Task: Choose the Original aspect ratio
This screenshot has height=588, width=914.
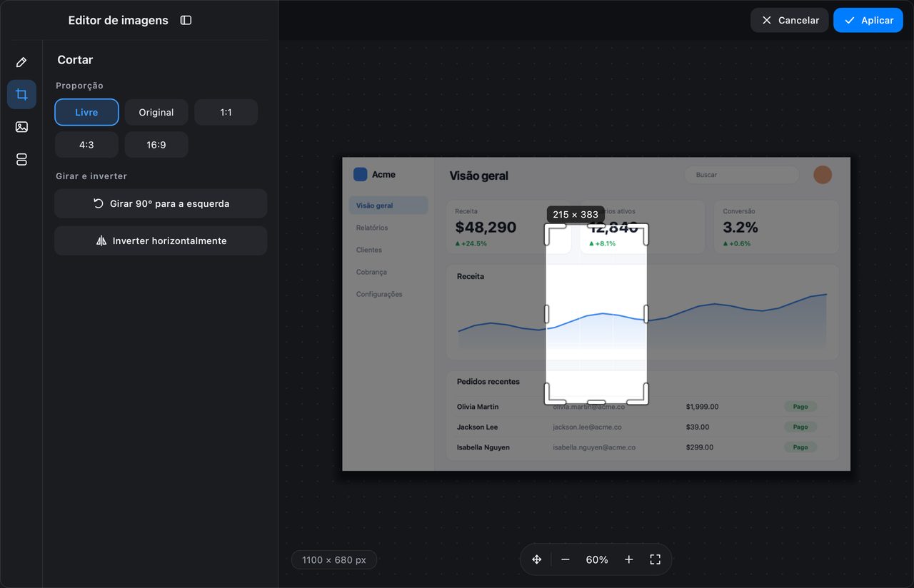Action: tap(156, 112)
